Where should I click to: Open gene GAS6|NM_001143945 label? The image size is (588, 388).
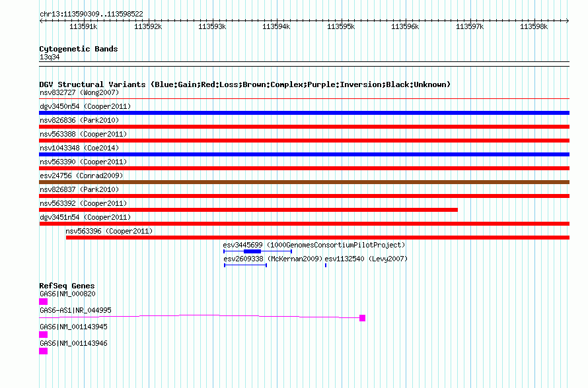point(73,327)
